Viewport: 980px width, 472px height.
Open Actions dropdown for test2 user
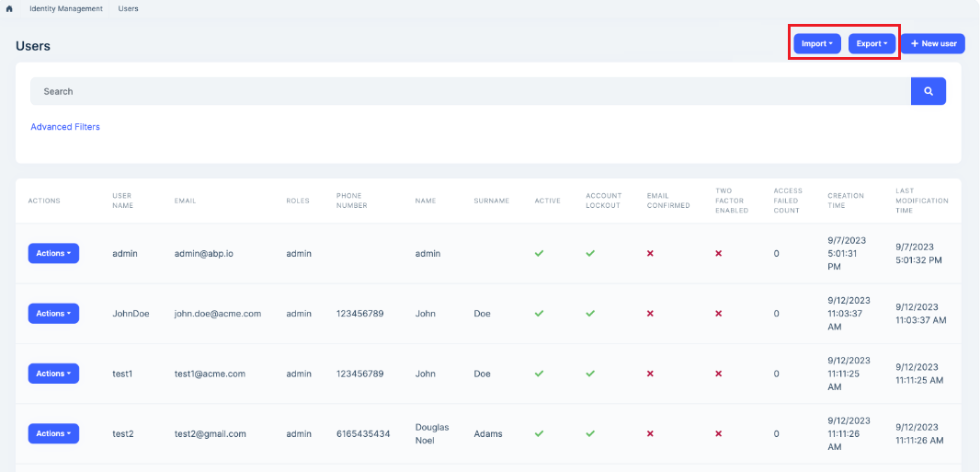[53, 433]
